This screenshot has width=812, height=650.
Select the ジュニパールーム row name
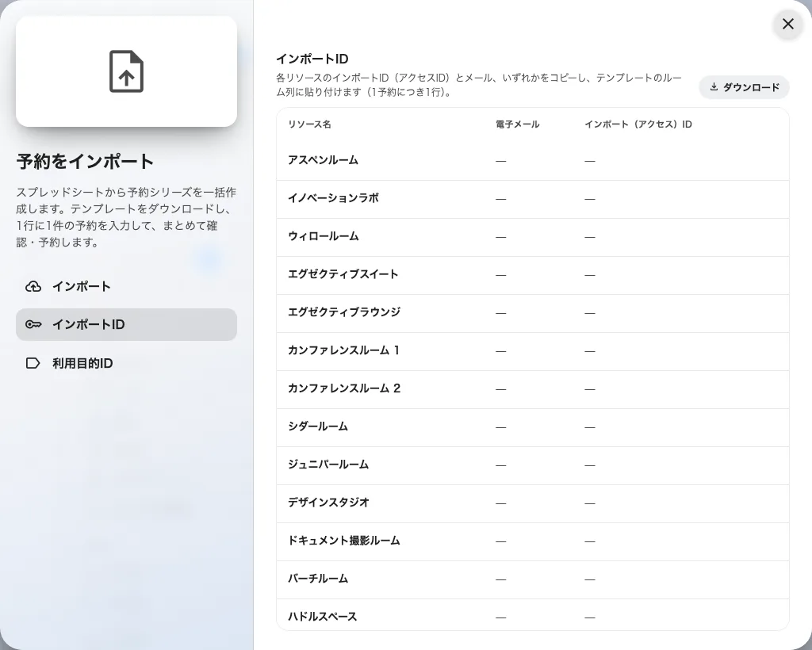coord(328,465)
